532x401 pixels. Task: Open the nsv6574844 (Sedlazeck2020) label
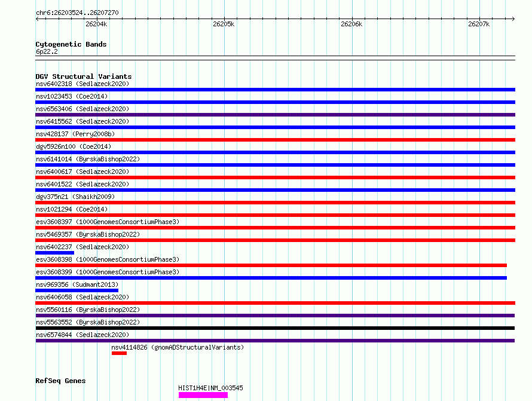pos(82,335)
